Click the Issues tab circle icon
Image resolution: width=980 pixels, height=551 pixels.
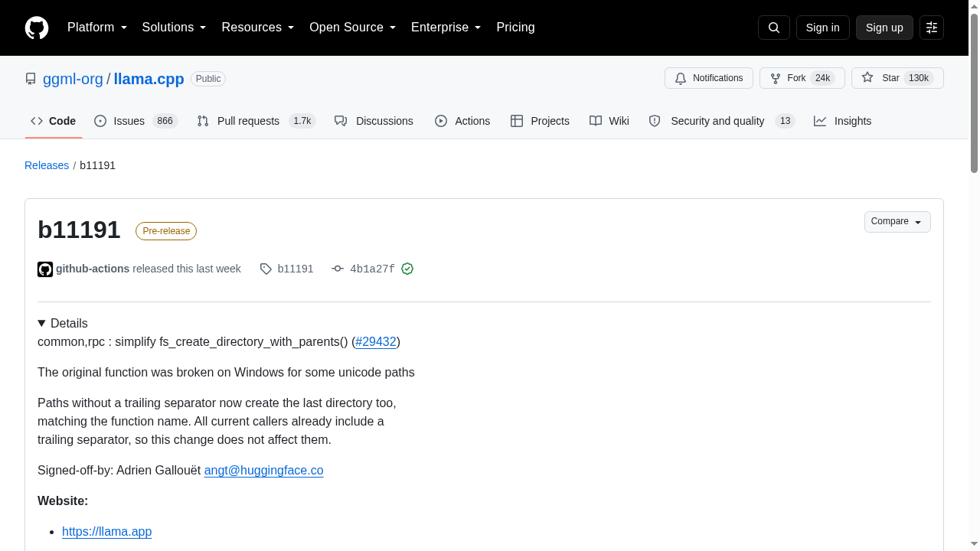point(100,121)
